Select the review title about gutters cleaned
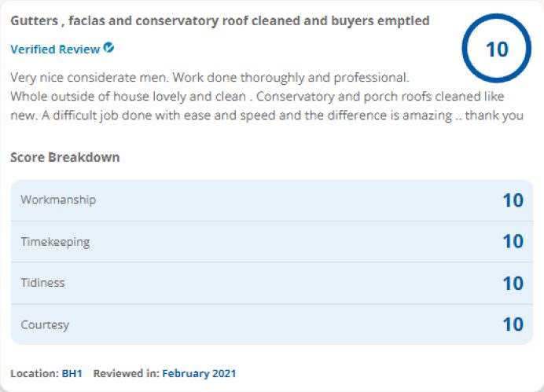Viewport: 544px width, 392px height. click(220, 20)
